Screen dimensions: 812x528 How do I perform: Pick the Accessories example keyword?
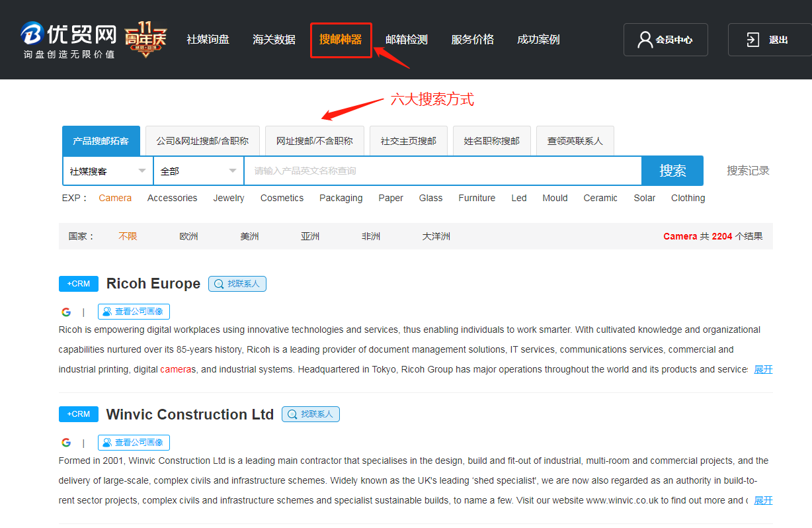tap(173, 198)
